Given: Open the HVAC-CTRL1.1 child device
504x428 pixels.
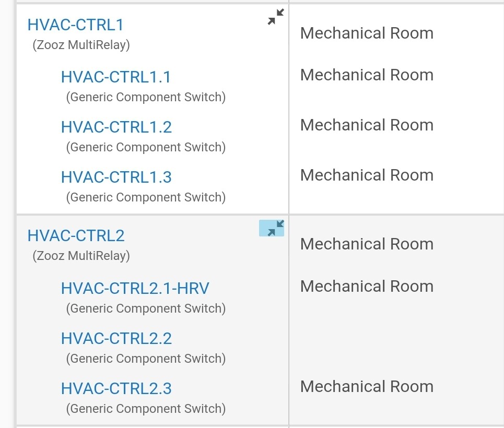Looking at the screenshot, I should pos(116,77).
